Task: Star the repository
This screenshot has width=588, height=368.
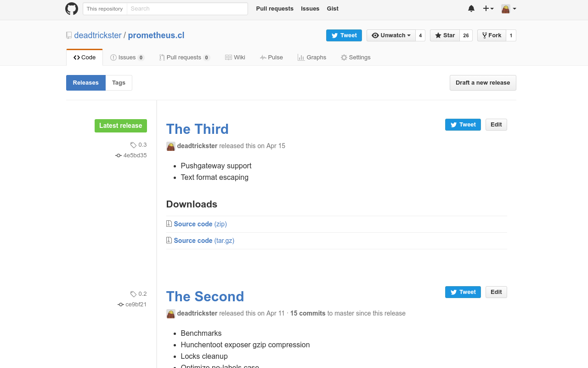Action: coord(445,35)
